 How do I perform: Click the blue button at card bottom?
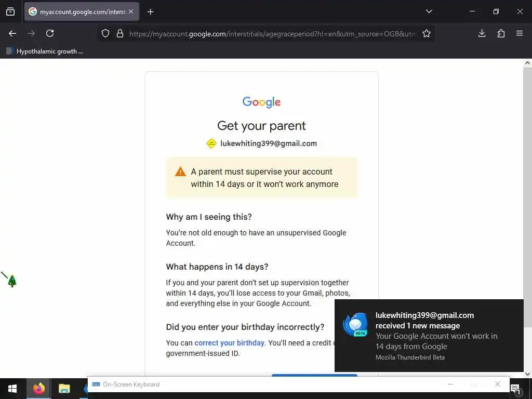pyautogui.click(x=314, y=376)
